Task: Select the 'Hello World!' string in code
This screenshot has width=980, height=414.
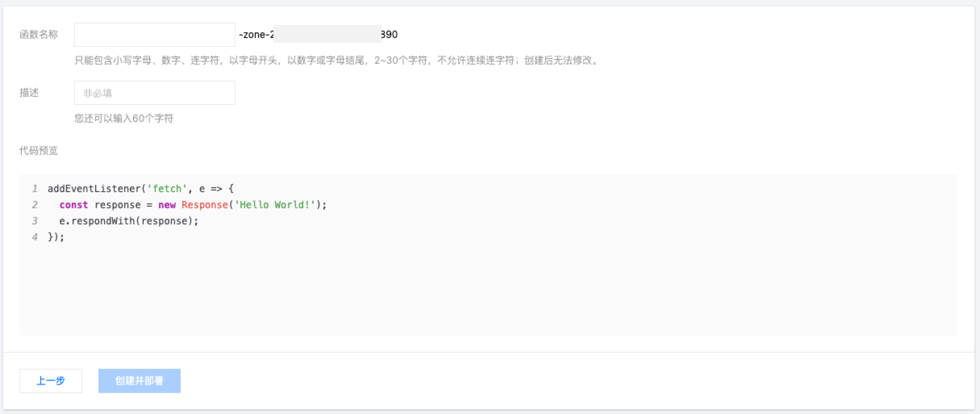Action: (274, 205)
